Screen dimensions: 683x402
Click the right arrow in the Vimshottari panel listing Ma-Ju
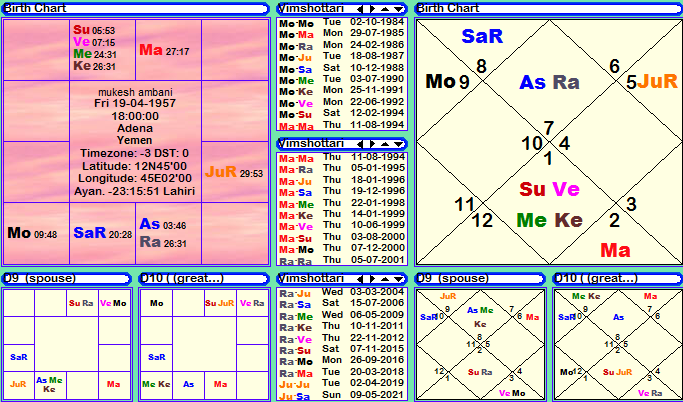(x=372, y=144)
